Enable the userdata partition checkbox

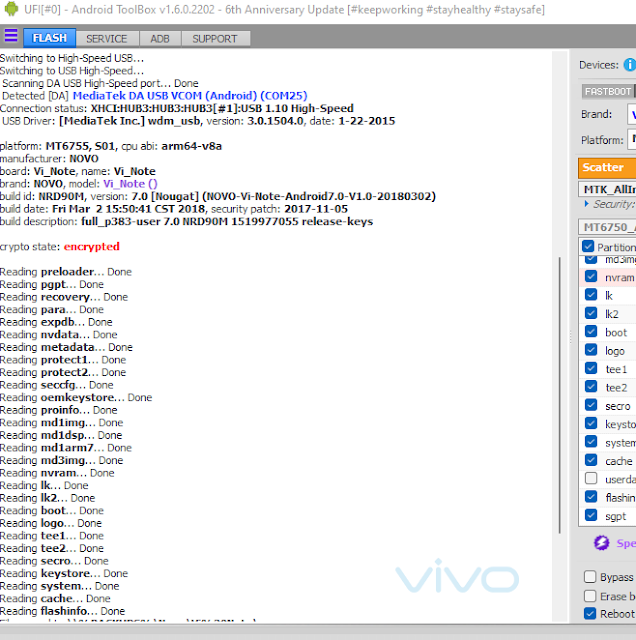click(x=591, y=479)
